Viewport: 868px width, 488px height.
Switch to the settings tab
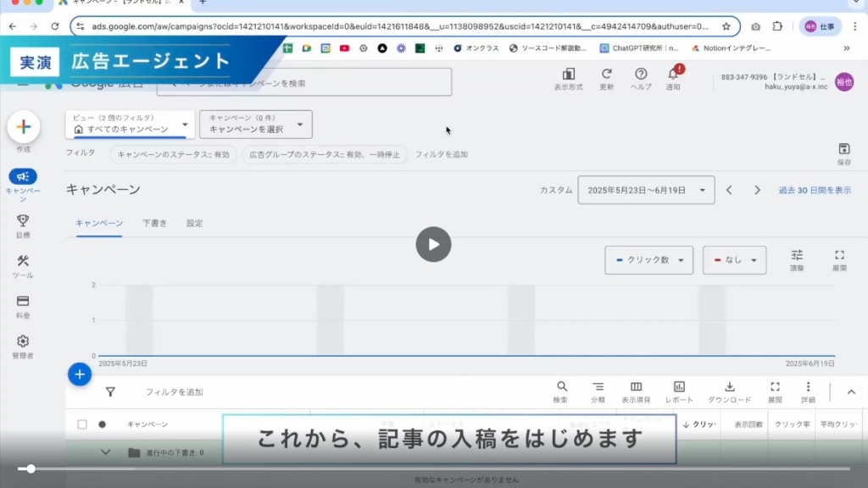[x=195, y=224]
